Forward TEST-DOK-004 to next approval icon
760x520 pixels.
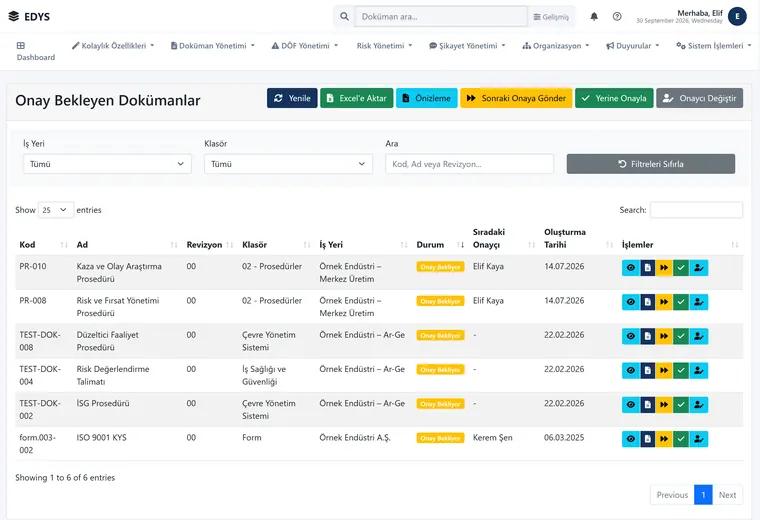664,371
